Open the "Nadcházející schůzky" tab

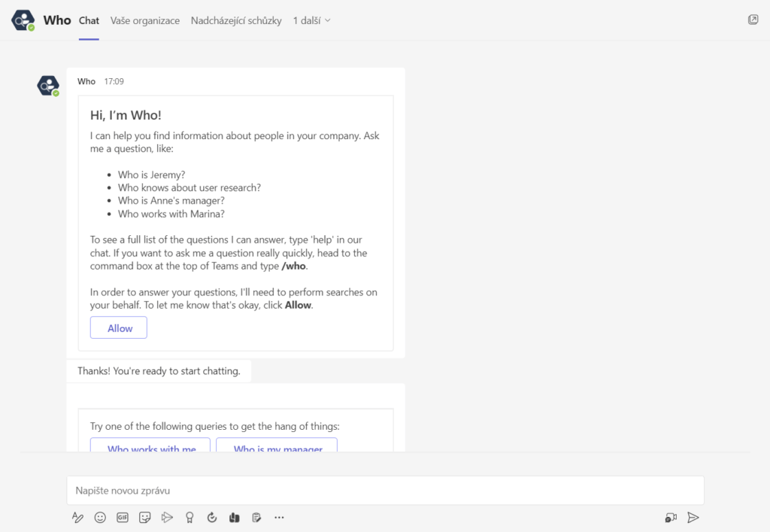[236, 20]
